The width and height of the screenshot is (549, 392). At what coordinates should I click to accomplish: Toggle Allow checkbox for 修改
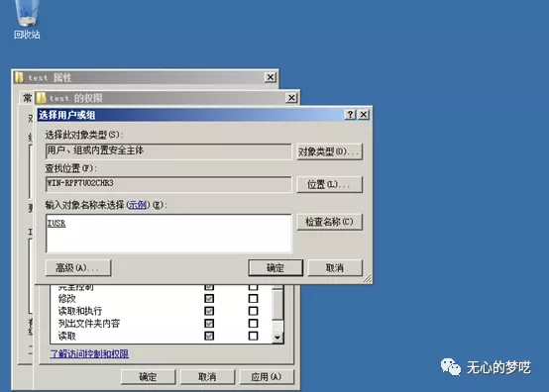click(209, 299)
